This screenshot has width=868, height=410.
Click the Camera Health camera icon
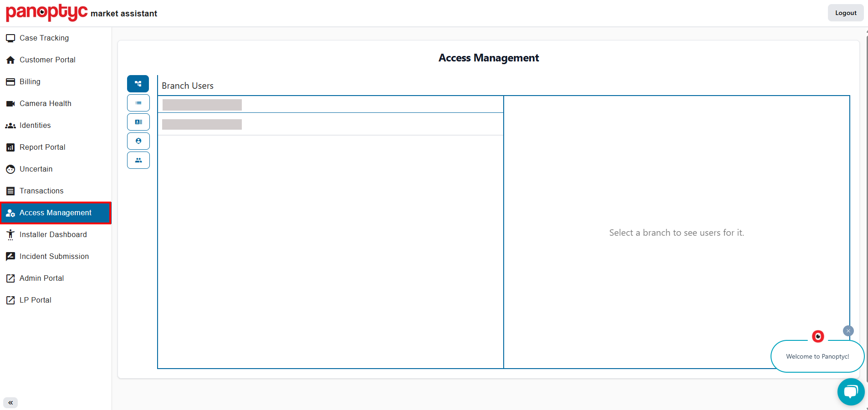[x=10, y=103]
